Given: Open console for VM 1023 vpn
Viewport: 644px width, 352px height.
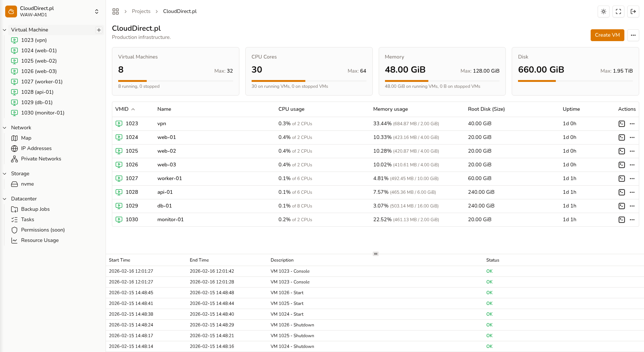Looking at the screenshot, I should (622, 123).
